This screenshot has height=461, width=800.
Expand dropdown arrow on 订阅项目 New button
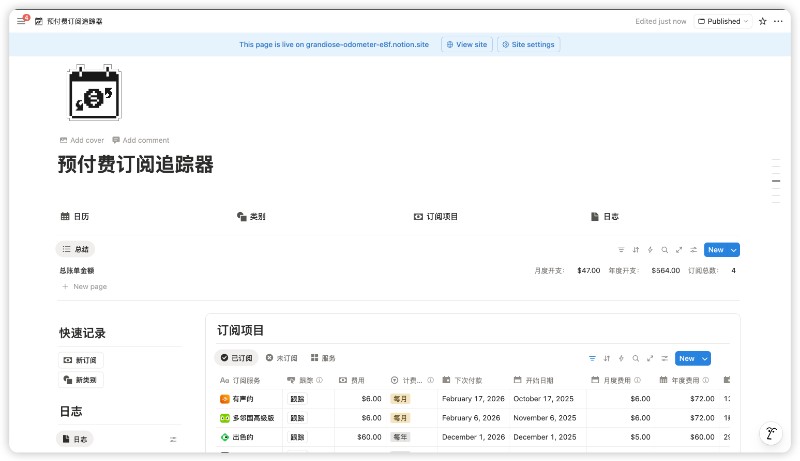(x=705, y=358)
